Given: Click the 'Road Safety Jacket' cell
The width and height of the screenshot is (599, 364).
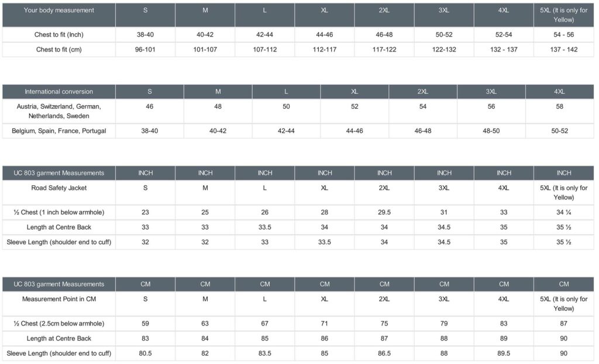Looking at the screenshot, I should (x=58, y=188).
